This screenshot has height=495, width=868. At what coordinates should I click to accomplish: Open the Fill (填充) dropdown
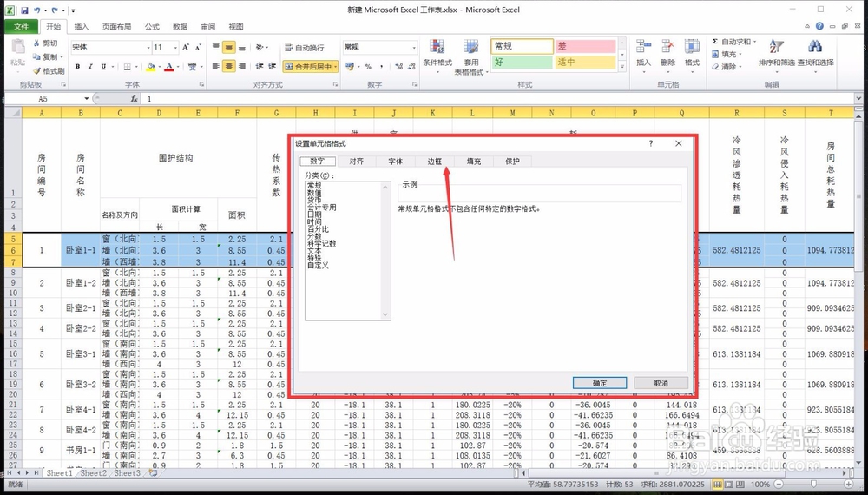tap(727, 54)
